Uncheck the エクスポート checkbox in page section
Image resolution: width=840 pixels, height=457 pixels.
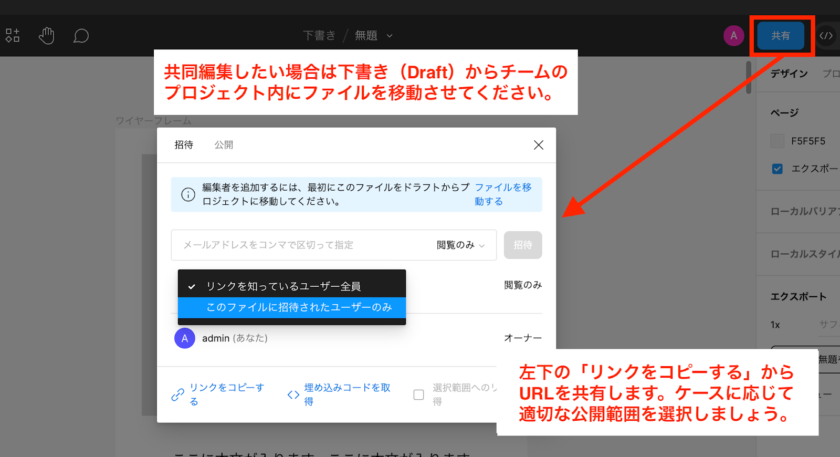pos(777,168)
